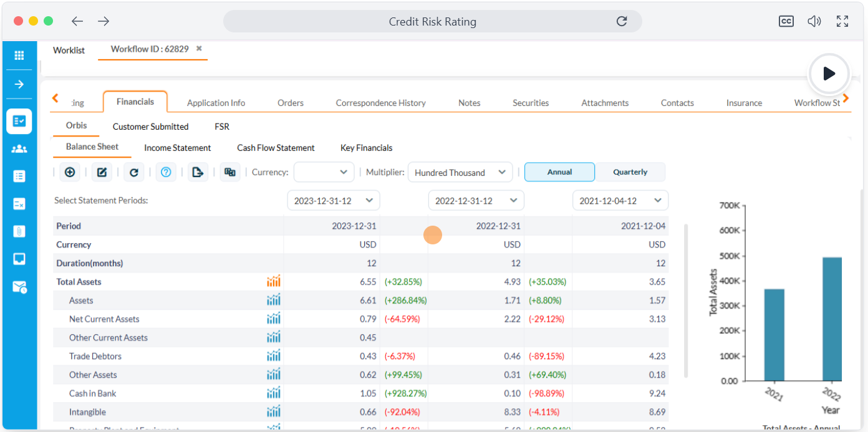Open the Multiplier dropdown
The height and width of the screenshot is (432, 868).
(460, 172)
